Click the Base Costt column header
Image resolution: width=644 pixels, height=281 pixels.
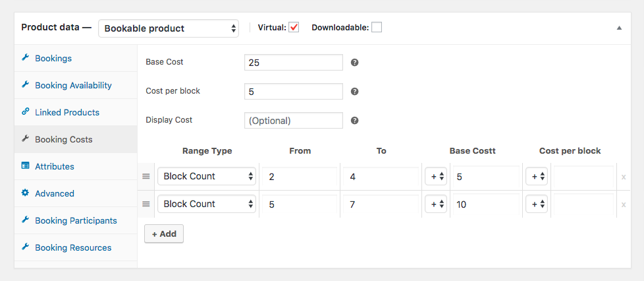pyautogui.click(x=472, y=151)
